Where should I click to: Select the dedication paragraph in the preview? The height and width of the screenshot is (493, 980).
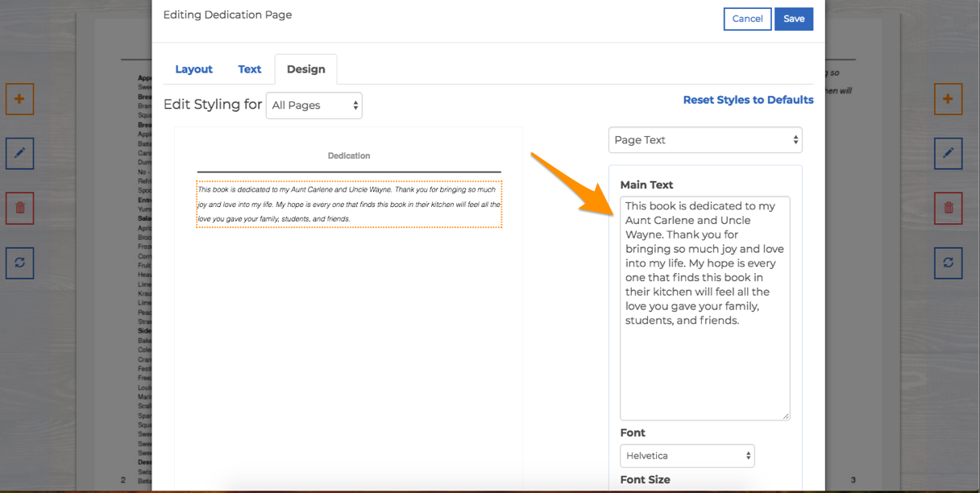click(x=349, y=204)
